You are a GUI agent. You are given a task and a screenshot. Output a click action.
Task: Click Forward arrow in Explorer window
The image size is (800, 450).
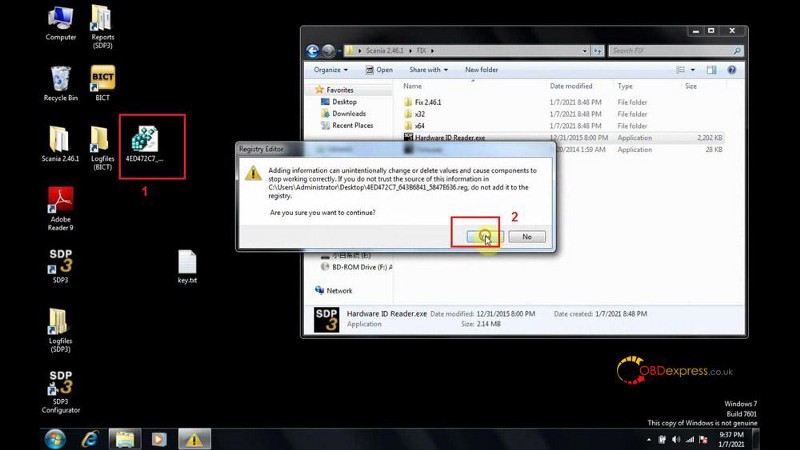pyautogui.click(x=328, y=51)
